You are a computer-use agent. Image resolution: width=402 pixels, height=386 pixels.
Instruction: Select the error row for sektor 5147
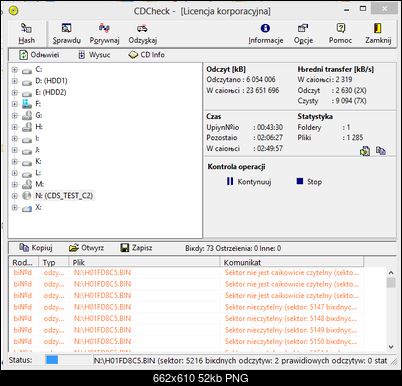[x=186, y=307]
